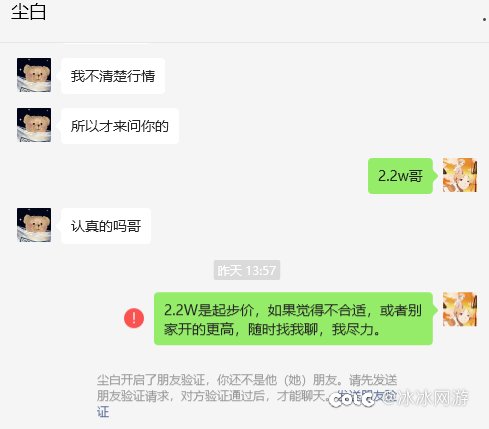Viewport: 489px width, 429px height.
Task: Select the green "2.2w哥" message bubble
Action: [401, 176]
